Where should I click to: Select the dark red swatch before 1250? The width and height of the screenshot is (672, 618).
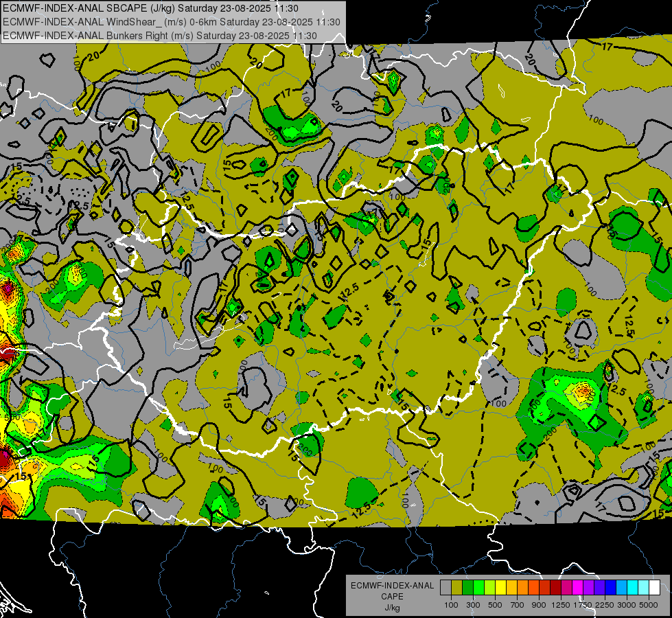click(x=556, y=588)
